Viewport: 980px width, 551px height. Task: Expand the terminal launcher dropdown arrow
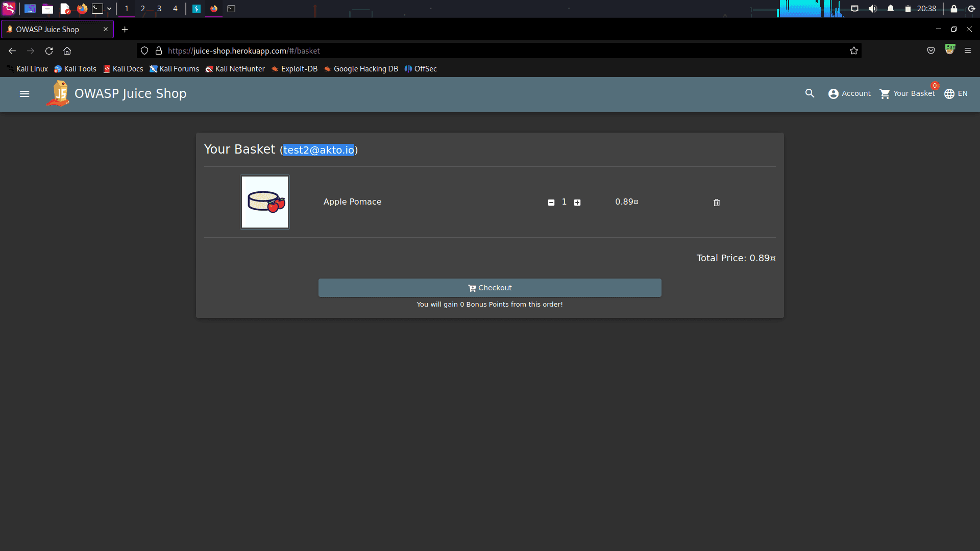(x=109, y=9)
